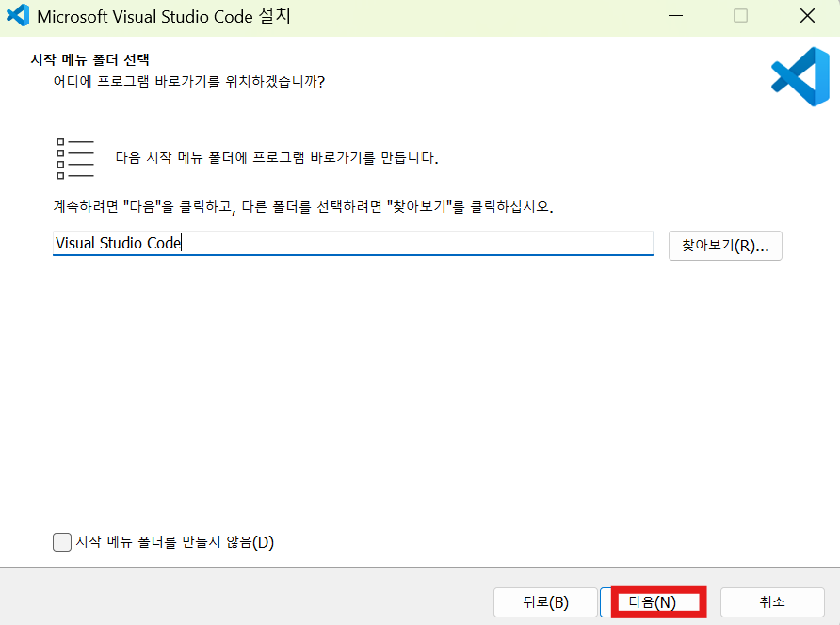Click the large VS Code logo

800,76
